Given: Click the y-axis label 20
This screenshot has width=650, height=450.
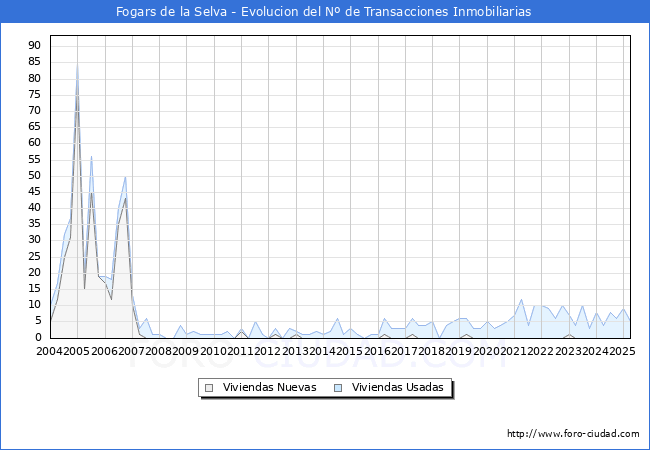Looking at the screenshot, I should pyautogui.click(x=34, y=272).
